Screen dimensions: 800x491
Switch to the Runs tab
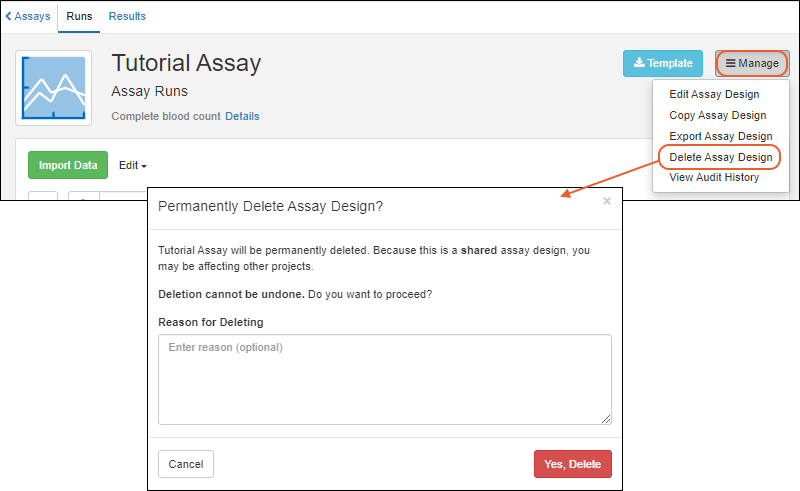(x=79, y=16)
